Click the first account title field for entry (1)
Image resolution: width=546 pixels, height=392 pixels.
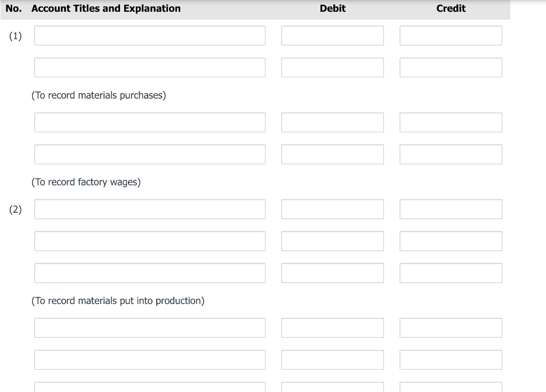point(149,35)
